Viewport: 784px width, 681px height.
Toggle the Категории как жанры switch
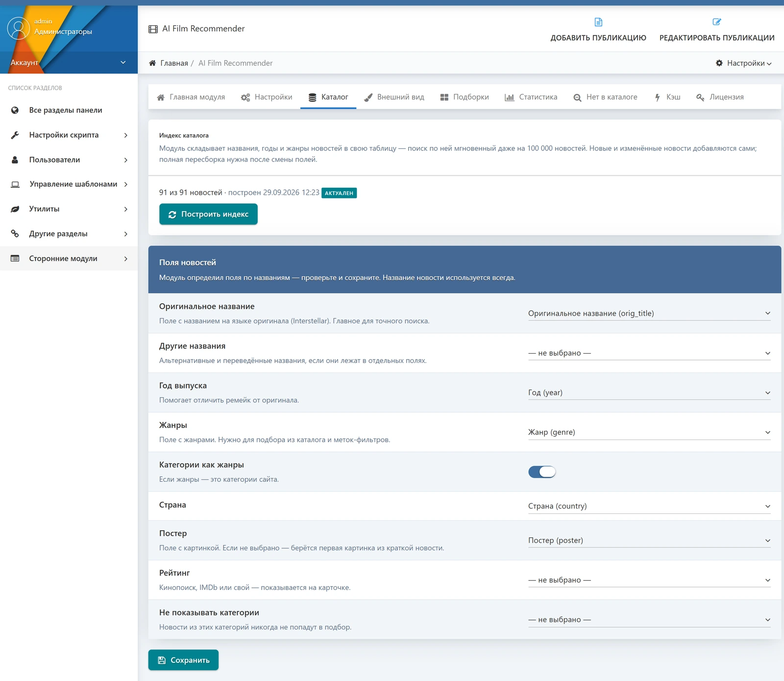(x=542, y=472)
